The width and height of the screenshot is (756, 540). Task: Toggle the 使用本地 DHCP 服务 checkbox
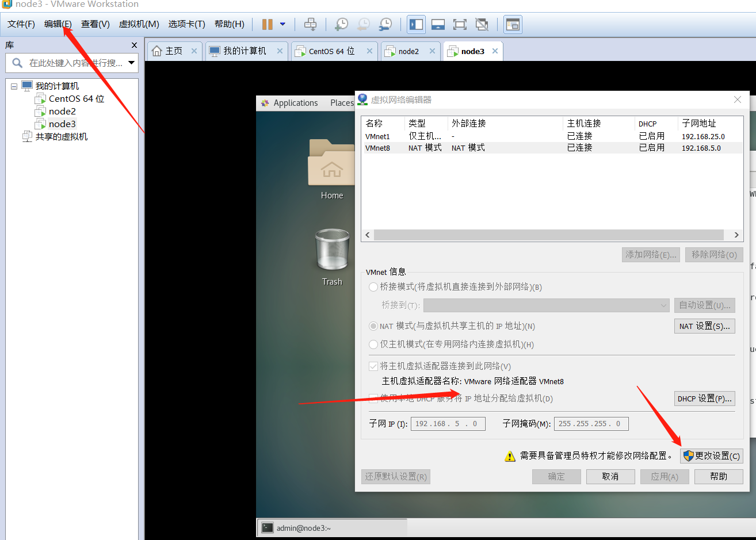tap(373, 398)
